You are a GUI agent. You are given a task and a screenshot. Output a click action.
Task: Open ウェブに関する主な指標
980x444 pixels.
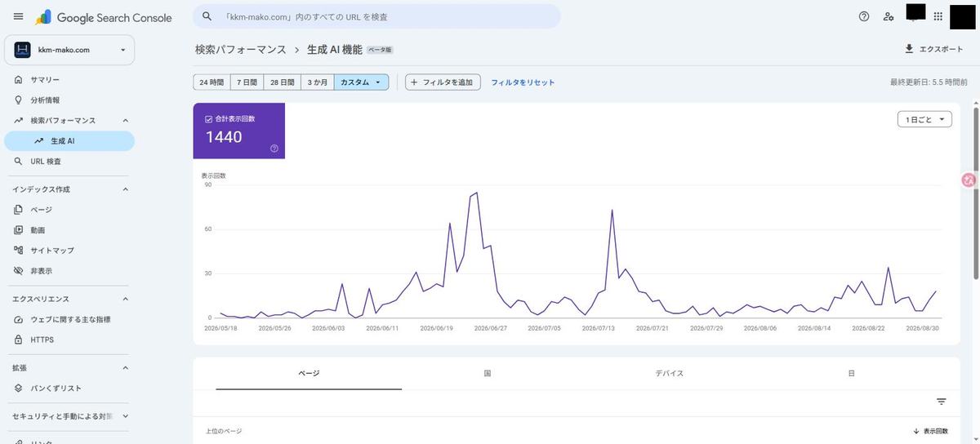tap(69, 319)
